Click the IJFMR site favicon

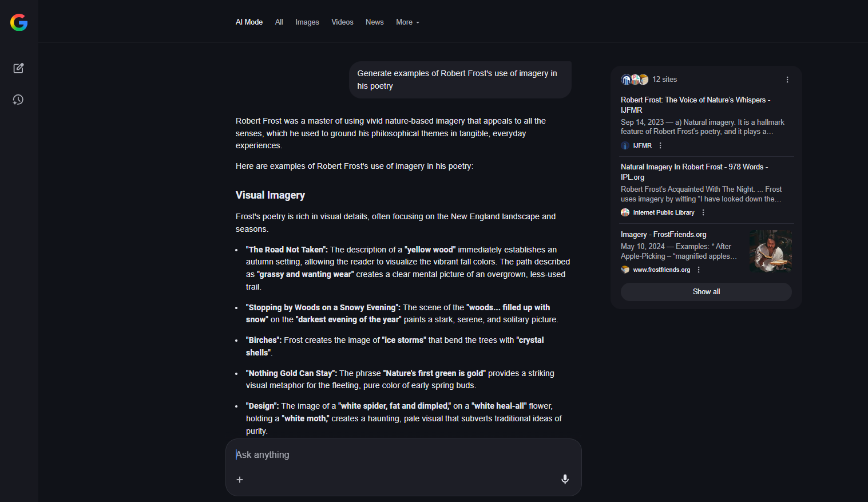tap(625, 145)
